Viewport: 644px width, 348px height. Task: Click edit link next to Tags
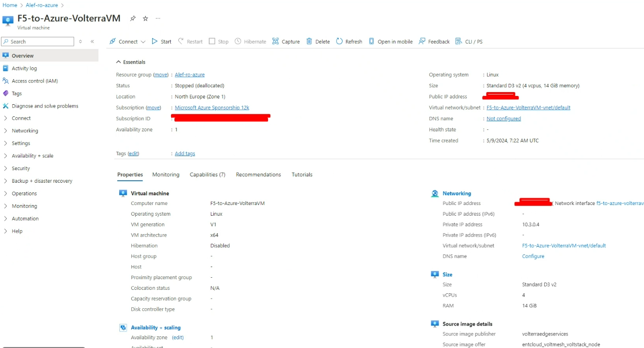click(133, 154)
